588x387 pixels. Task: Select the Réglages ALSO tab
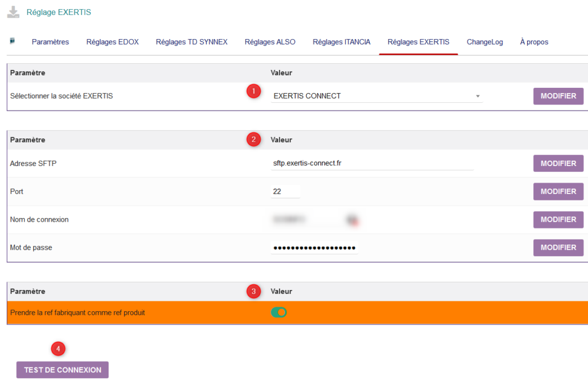pyautogui.click(x=270, y=42)
